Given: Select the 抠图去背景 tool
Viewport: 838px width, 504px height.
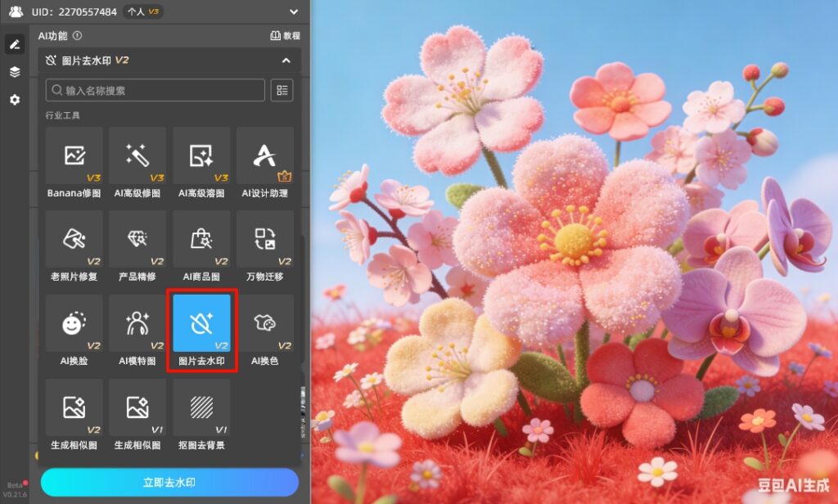Looking at the screenshot, I should coord(201,407).
